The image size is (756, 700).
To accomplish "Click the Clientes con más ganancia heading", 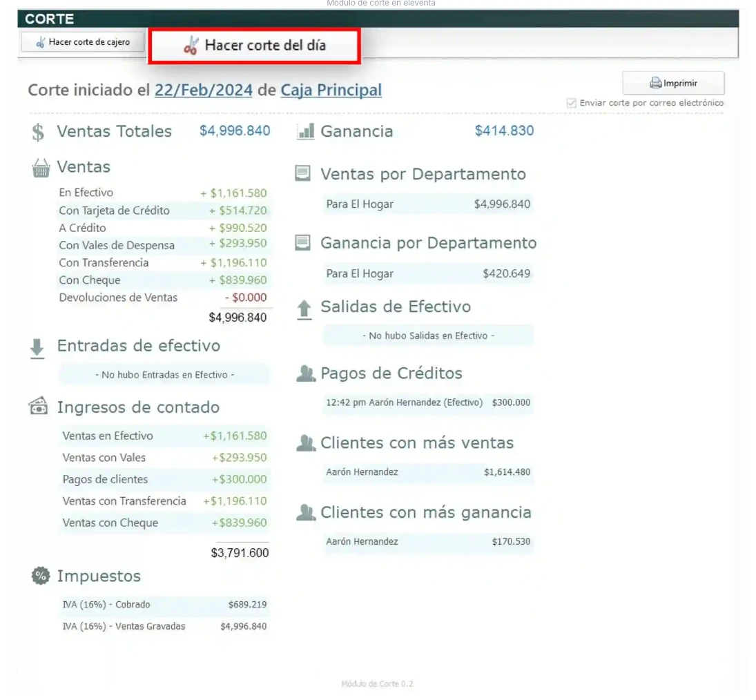I will click(x=426, y=512).
